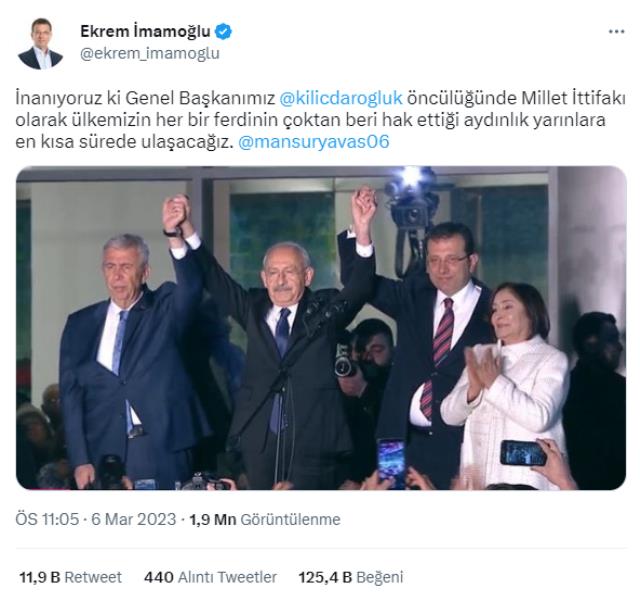Open the @mansuryavas06 mention
Image resolution: width=640 pixels, height=600 pixels.
pyautogui.click(x=313, y=142)
